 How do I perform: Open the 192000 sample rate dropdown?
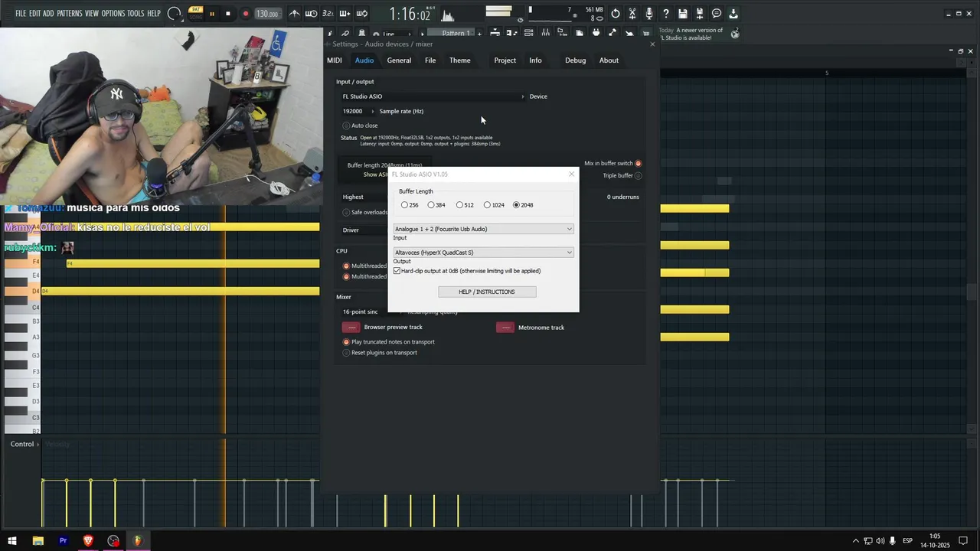pyautogui.click(x=358, y=111)
